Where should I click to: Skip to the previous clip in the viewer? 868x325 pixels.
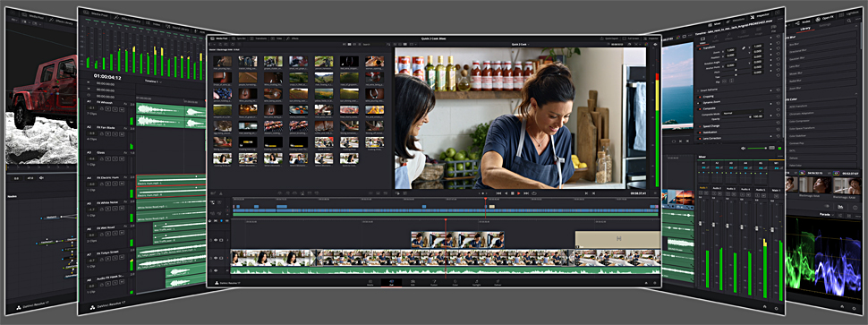pyautogui.click(x=498, y=193)
